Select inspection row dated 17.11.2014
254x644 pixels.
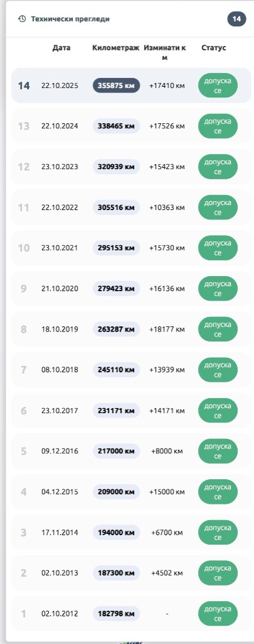(131, 533)
